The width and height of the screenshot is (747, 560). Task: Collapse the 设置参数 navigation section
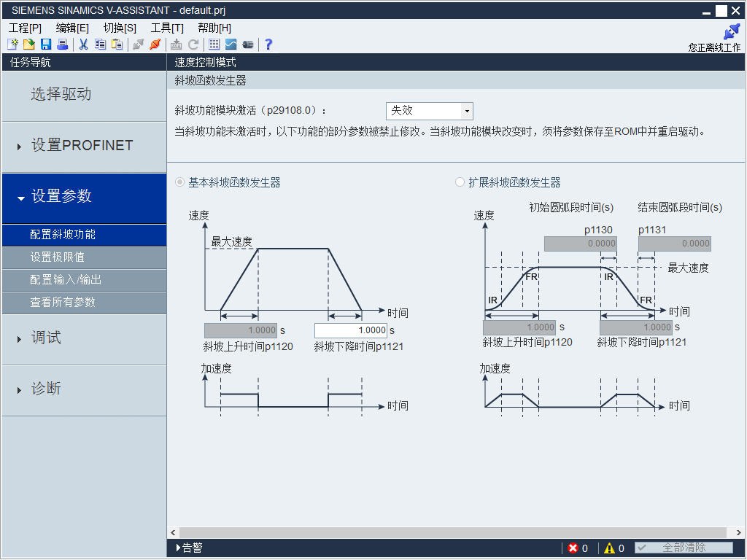coord(20,198)
